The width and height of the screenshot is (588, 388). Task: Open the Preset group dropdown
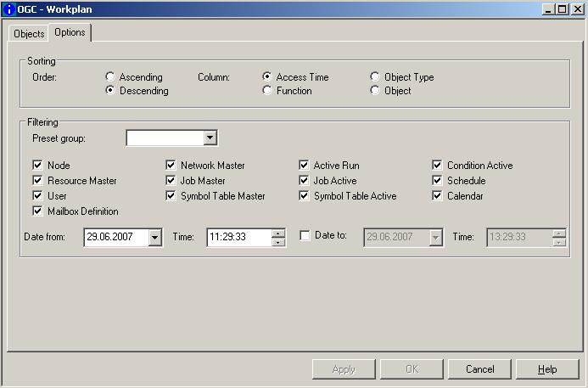[210, 138]
